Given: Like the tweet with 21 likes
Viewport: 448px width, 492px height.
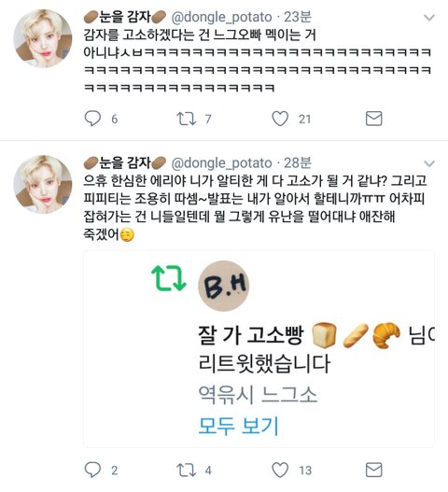Looking at the screenshot, I should pos(280,119).
